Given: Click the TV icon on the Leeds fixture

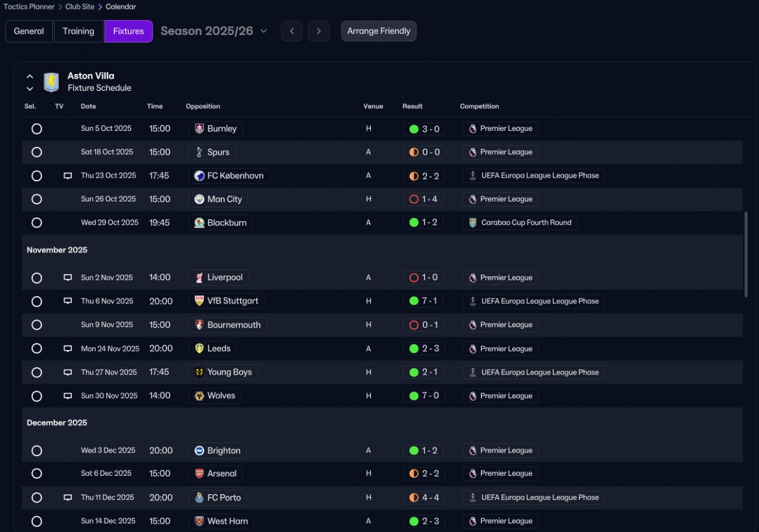Looking at the screenshot, I should tap(68, 348).
